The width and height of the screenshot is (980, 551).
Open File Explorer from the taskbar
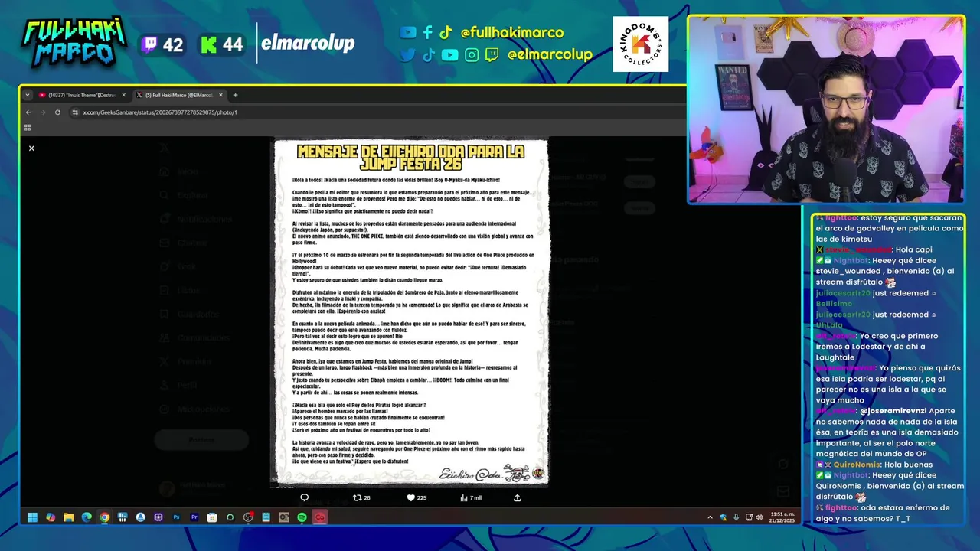(x=68, y=517)
